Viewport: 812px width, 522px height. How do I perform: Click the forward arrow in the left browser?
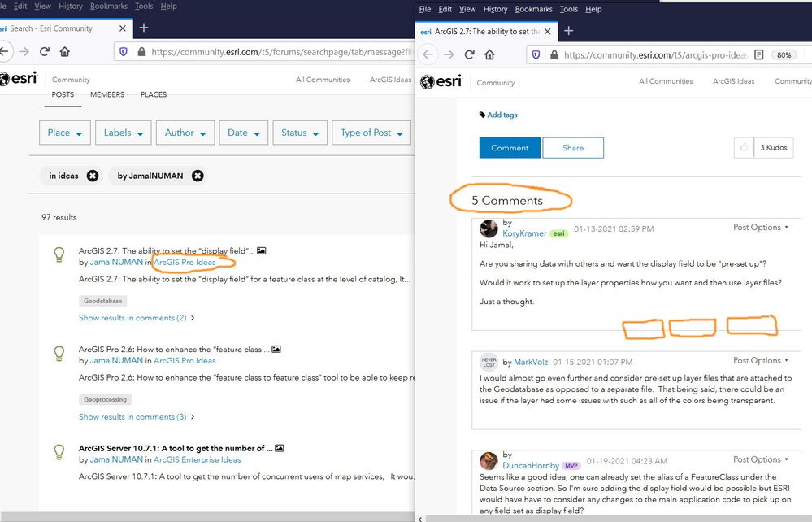pyautogui.click(x=24, y=51)
